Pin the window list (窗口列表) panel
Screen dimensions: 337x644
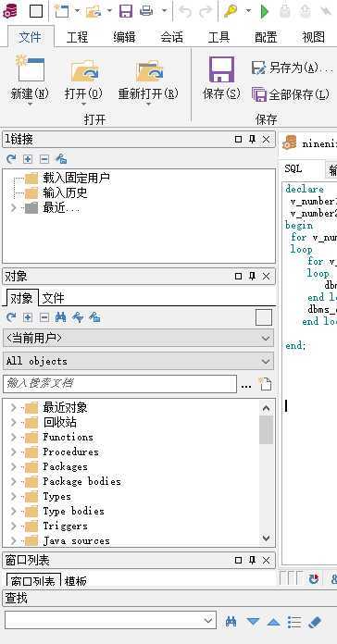(253, 560)
